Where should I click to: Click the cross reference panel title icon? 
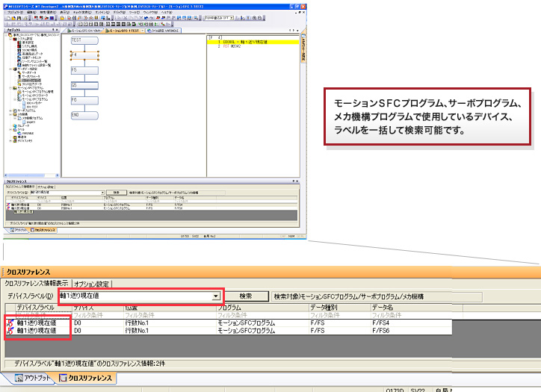[x=5, y=271]
